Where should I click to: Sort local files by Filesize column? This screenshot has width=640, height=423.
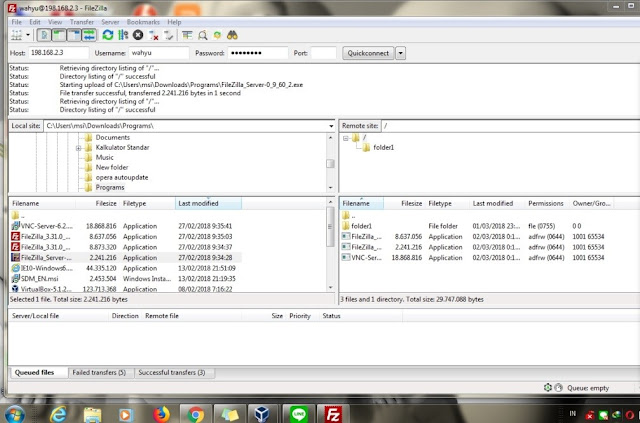pyautogui.click(x=97, y=203)
